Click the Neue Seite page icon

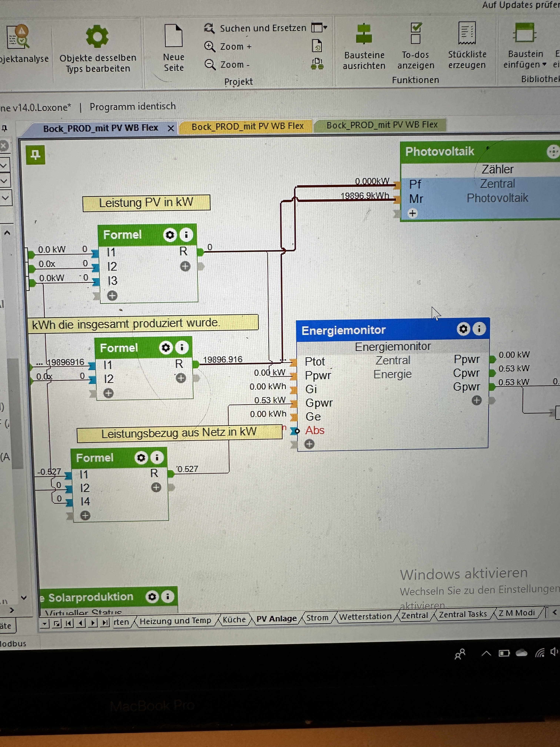(174, 35)
